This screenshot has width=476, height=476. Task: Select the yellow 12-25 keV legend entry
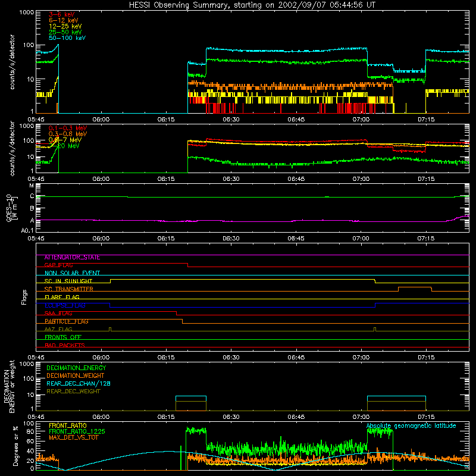(65, 26)
